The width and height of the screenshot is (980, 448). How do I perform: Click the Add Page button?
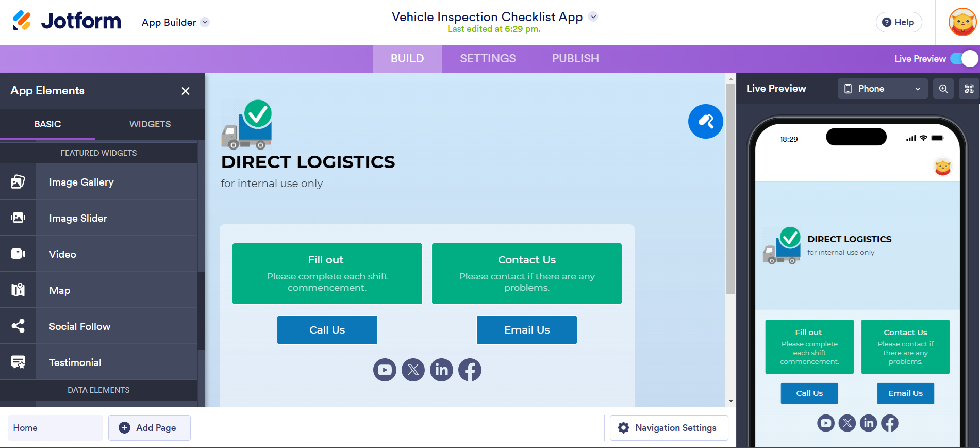149,427
